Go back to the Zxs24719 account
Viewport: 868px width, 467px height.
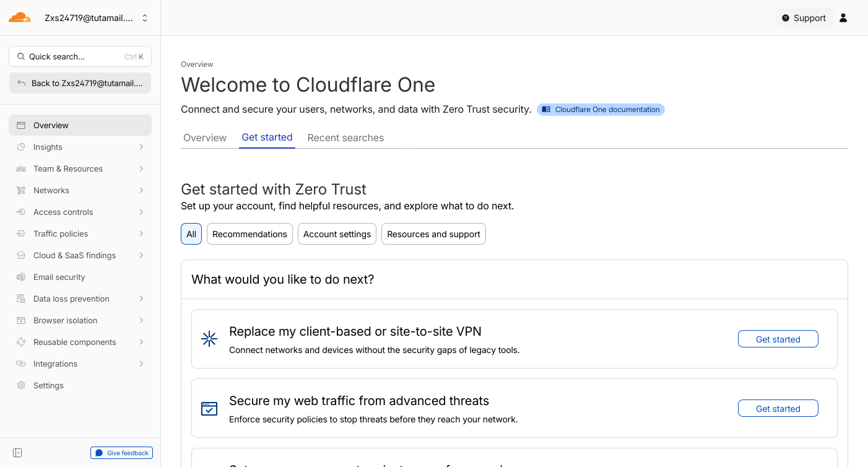tap(80, 83)
